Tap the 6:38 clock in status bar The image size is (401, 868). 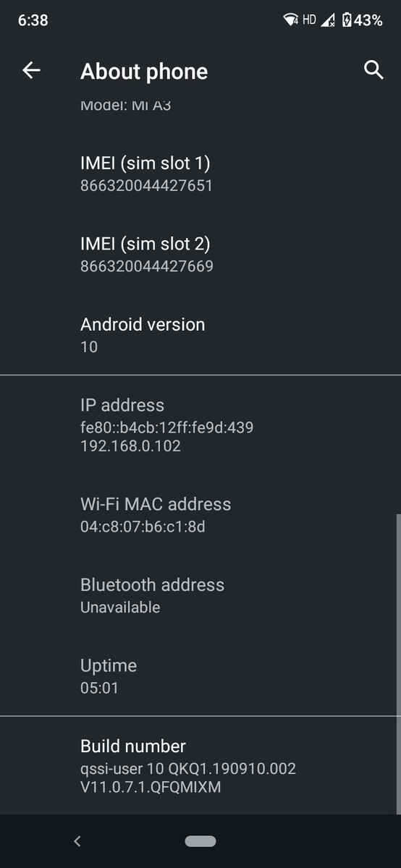point(33,20)
